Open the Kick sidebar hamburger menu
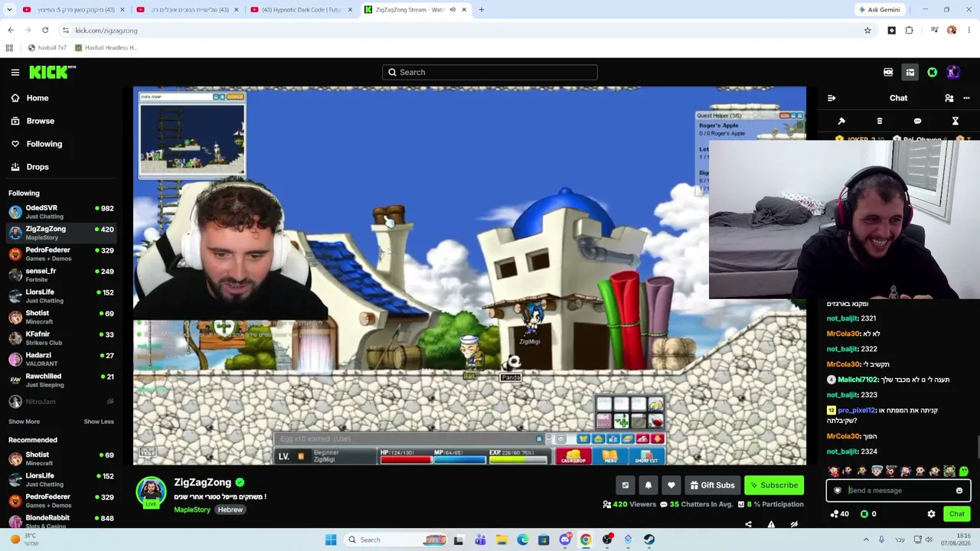This screenshot has width=980, height=551. 15,72
